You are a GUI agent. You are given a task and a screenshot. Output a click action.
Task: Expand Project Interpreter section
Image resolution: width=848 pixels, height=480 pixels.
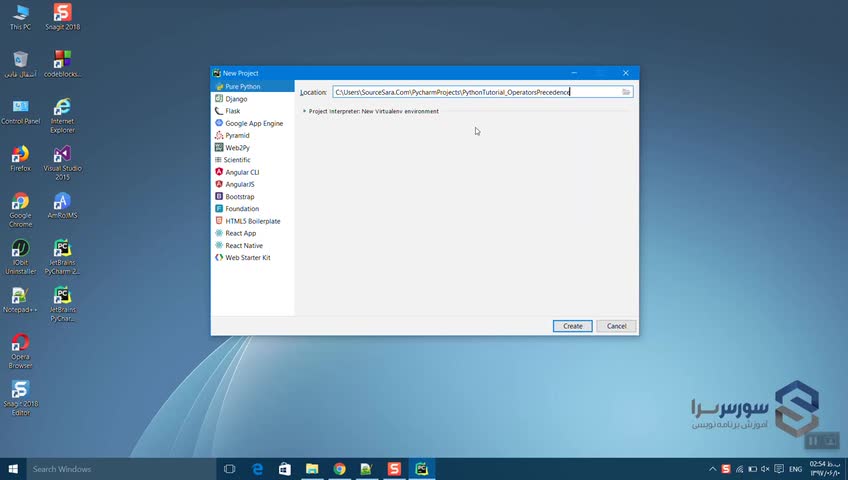coord(304,111)
